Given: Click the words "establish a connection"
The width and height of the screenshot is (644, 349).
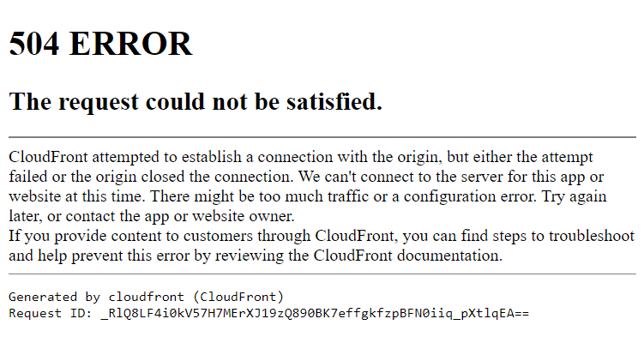Looking at the screenshot, I should [257, 157].
